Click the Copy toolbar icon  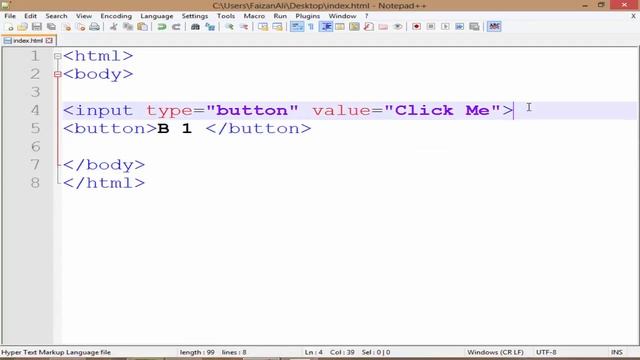click(x=128, y=27)
